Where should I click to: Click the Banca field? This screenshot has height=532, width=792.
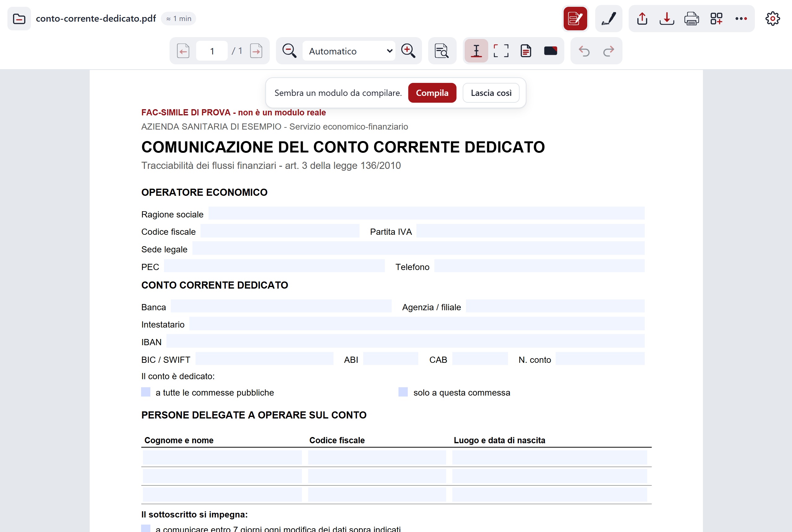click(x=281, y=306)
